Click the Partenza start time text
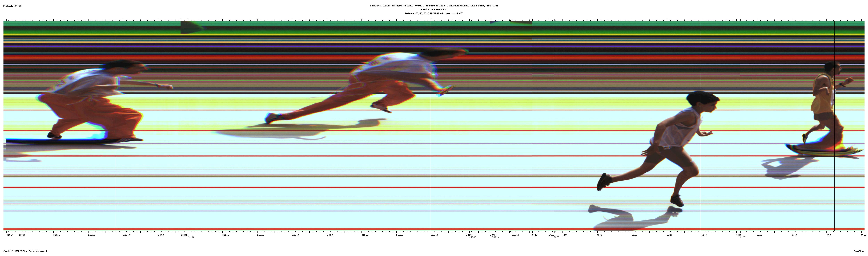 (x=424, y=13)
